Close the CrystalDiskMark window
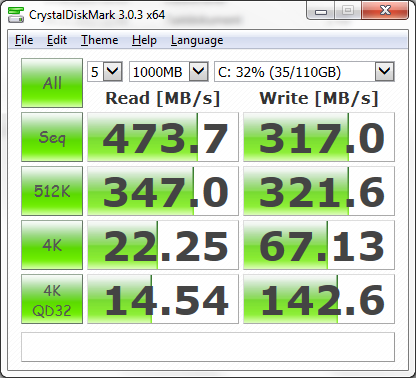The image size is (418, 380). click(x=385, y=11)
